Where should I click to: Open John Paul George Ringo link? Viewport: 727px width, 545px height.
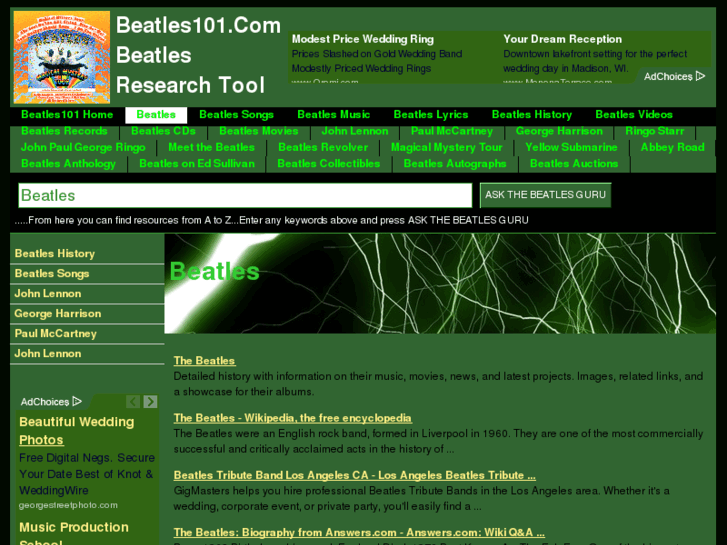(x=83, y=147)
